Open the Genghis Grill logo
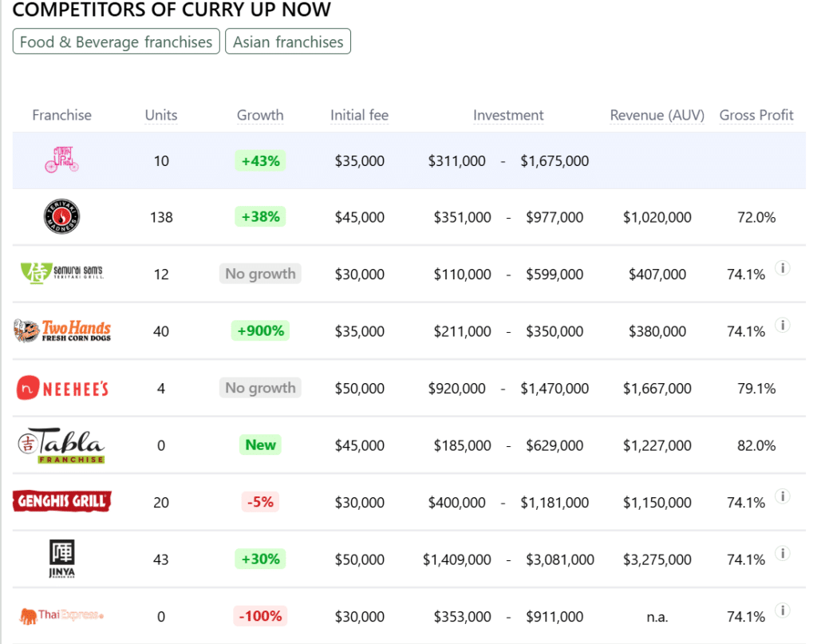 pos(62,501)
